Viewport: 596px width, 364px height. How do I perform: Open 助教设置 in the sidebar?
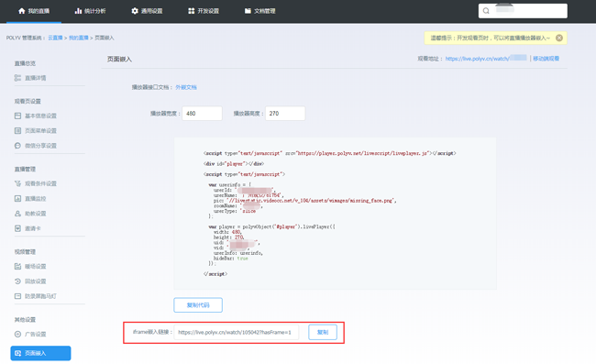click(30, 214)
